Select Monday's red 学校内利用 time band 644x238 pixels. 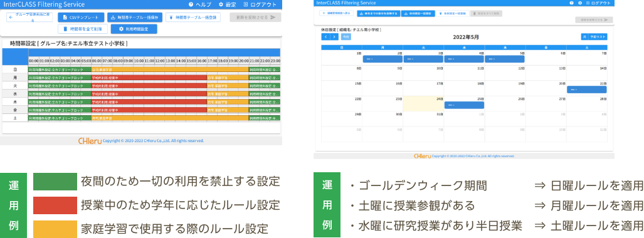click(x=149, y=77)
